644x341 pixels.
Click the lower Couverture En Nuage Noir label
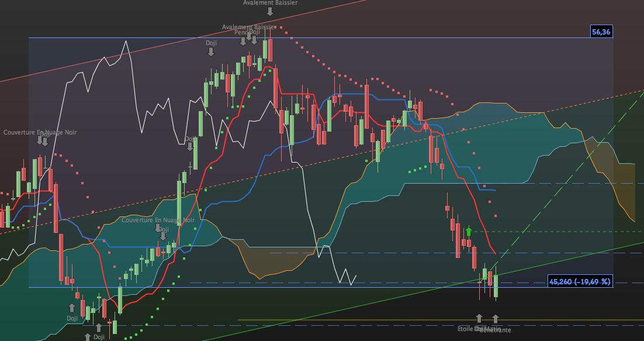click(158, 220)
